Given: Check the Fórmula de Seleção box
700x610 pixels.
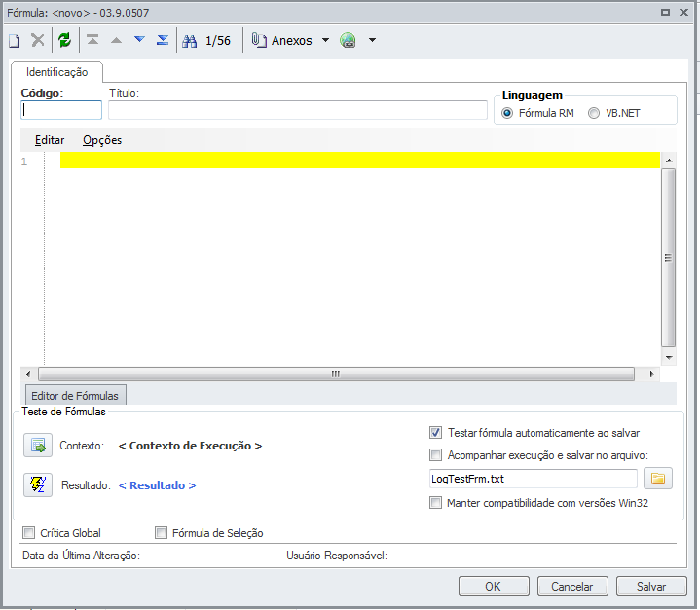Looking at the screenshot, I should point(161,532).
